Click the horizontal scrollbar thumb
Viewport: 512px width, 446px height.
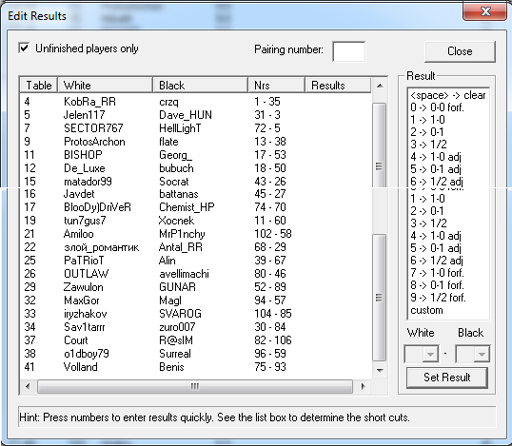195,386
